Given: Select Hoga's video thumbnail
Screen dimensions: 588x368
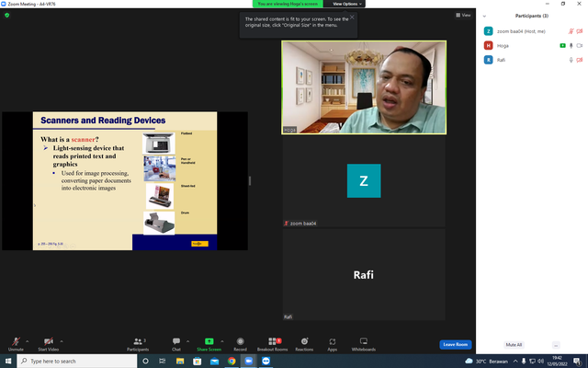Looking at the screenshot, I should 364,87.
